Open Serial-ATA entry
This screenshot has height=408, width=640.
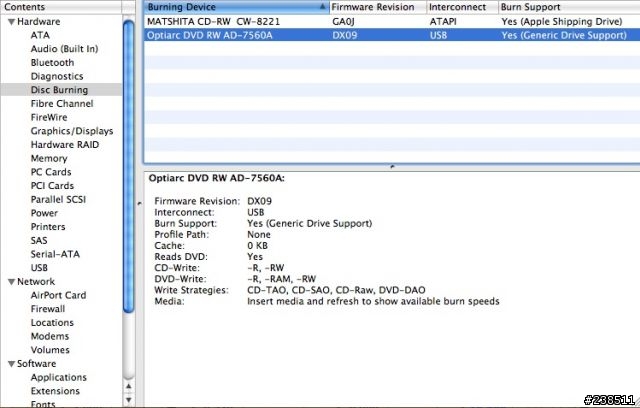coord(55,254)
